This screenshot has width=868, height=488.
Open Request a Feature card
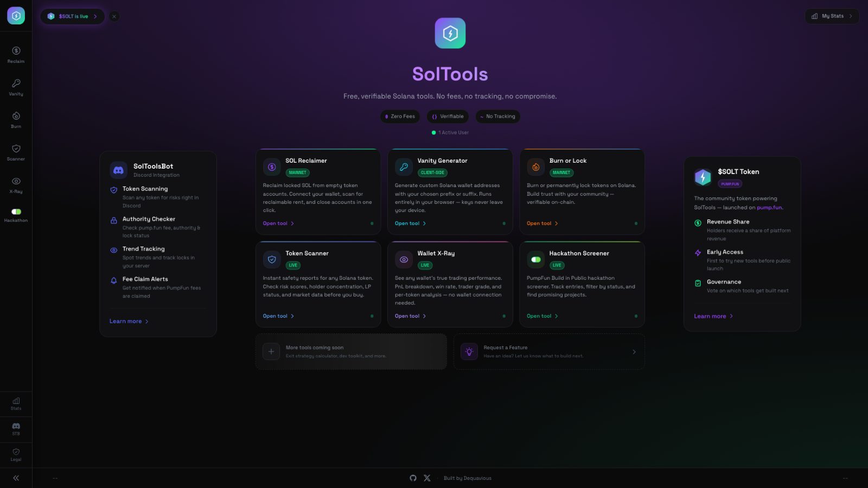(549, 351)
